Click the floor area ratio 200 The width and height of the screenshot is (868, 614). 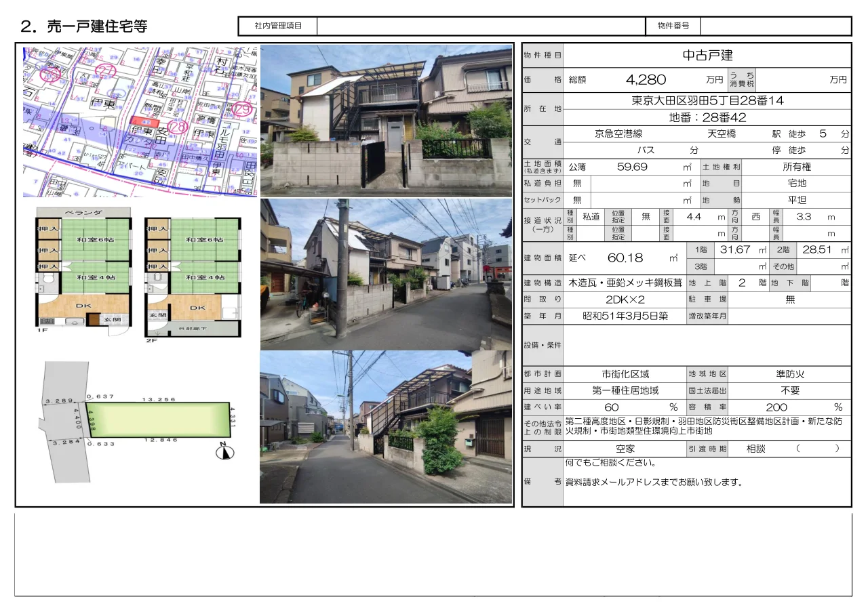(776, 407)
